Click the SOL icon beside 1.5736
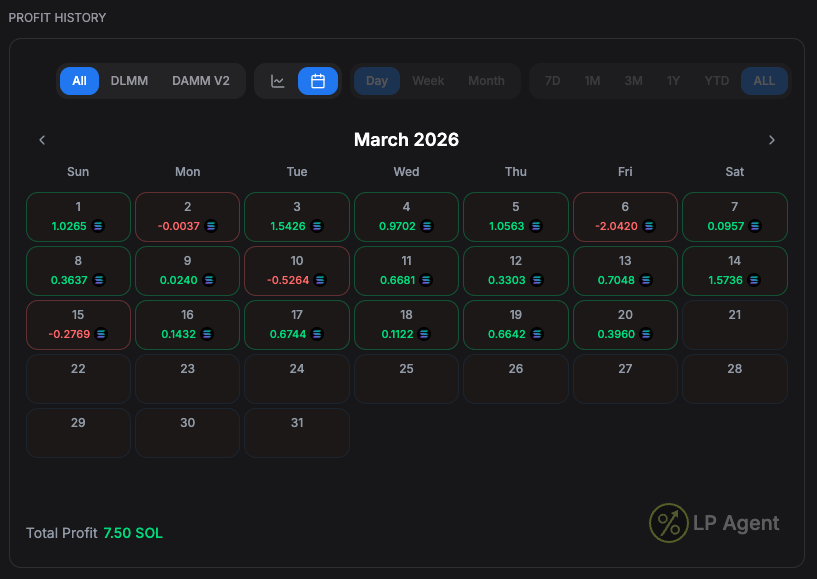Image resolution: width=817 pixels, height=579 pixels. (753, 280)
